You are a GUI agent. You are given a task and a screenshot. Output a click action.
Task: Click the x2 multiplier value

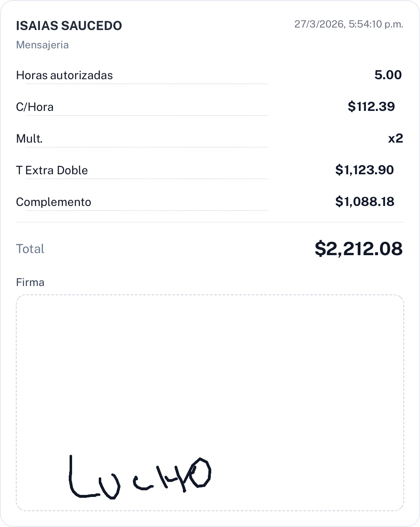tap(395, 138)
